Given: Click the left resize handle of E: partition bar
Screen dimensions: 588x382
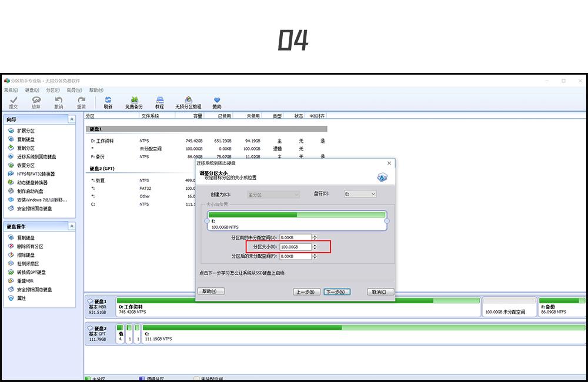Looking at the screenshot, I should (x=206, y=221).
